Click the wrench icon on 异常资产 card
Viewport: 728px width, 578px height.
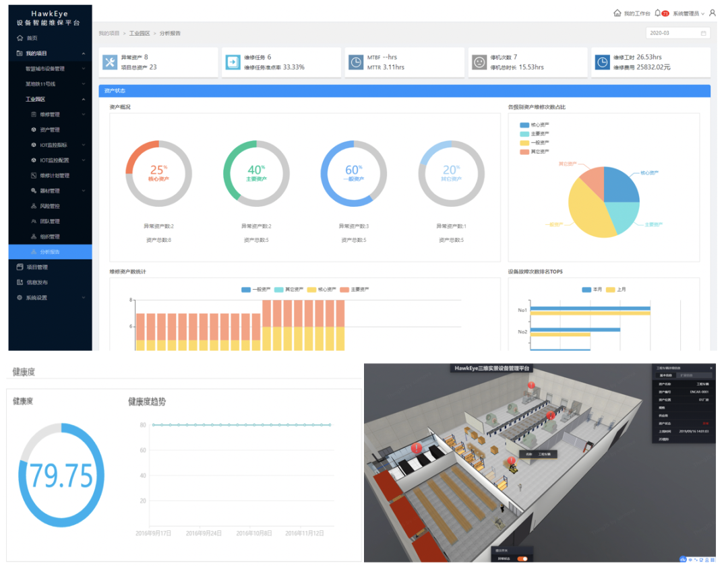[110, 62]
